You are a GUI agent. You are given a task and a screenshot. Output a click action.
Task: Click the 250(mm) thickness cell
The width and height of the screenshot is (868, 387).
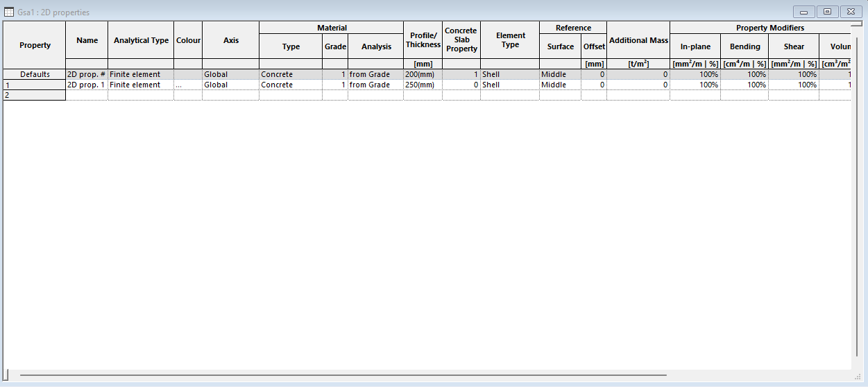[x=423, y=85]
